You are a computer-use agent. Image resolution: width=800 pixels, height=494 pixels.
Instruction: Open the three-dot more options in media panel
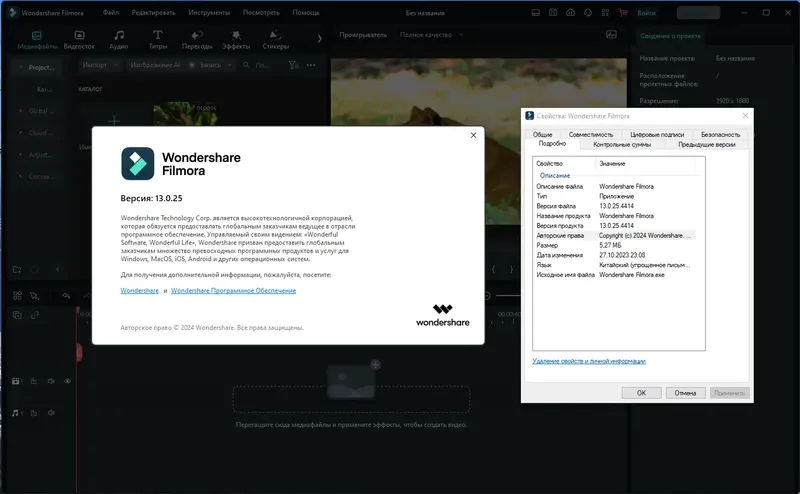[x=311, y=65]
